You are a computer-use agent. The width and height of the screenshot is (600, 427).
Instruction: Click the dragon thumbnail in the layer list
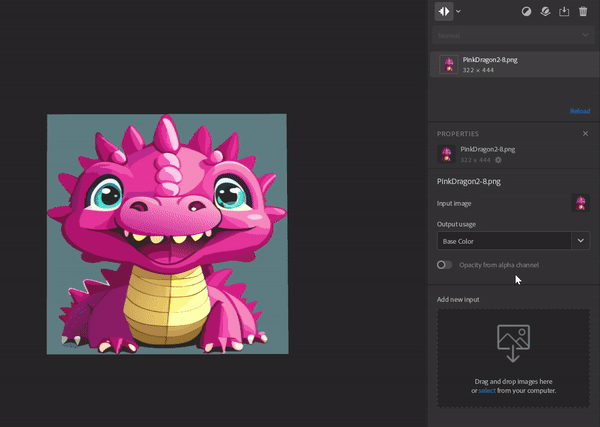pyautogui.click(x=449, y=65)
